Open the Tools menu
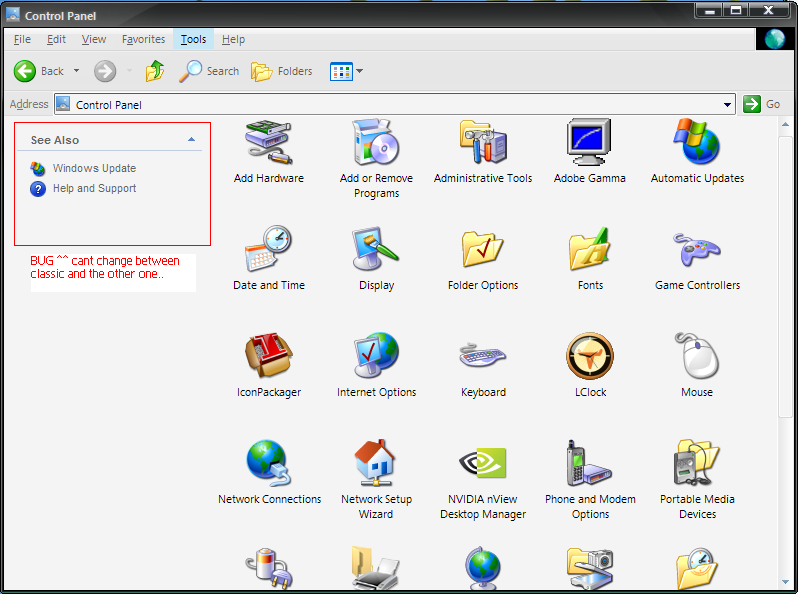Screen dimensions: 798x594 coord(193,39)
